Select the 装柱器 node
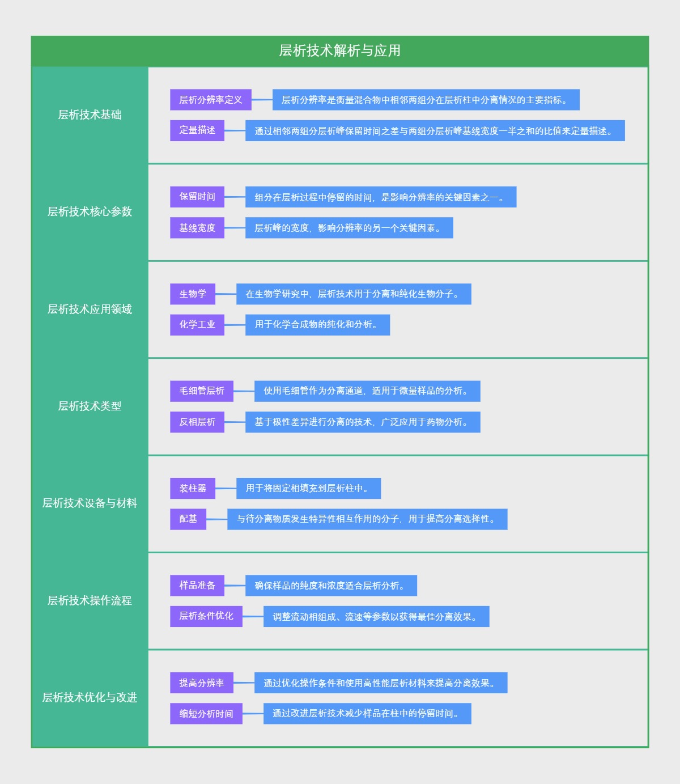Viewport: 680px width, 784px height. [193, 488]
